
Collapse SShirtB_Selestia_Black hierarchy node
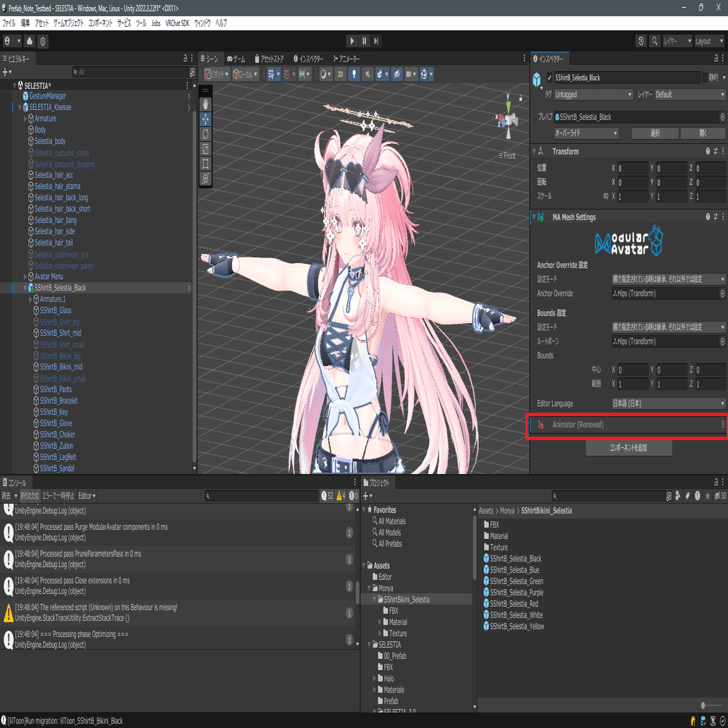[x=25, y=288]
